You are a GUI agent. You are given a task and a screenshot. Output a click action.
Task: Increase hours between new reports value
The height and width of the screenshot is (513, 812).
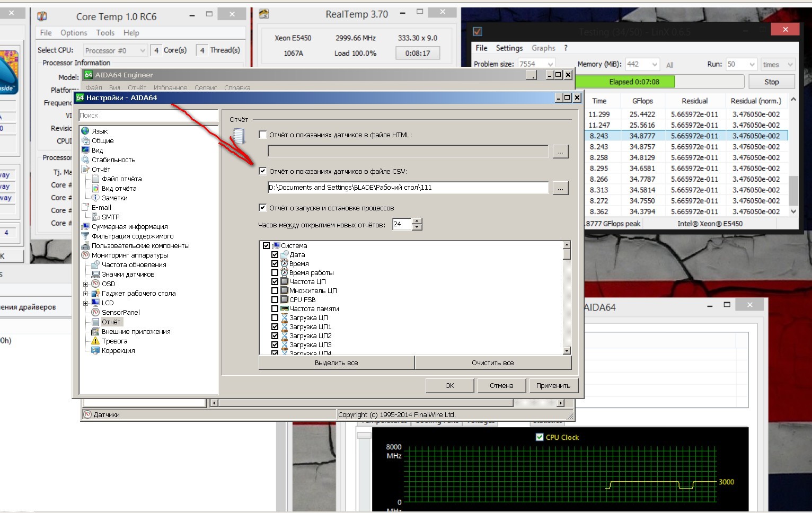coord(417,222)
